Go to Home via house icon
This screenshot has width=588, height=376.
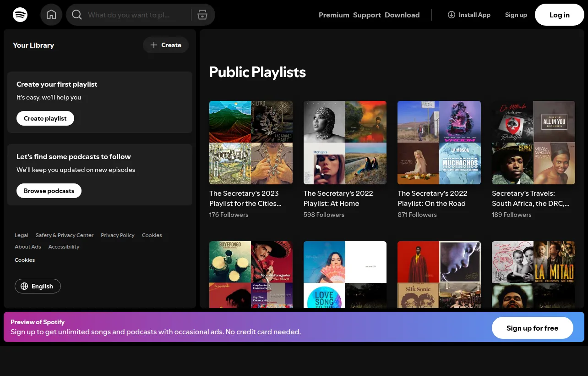coord(51,15)
